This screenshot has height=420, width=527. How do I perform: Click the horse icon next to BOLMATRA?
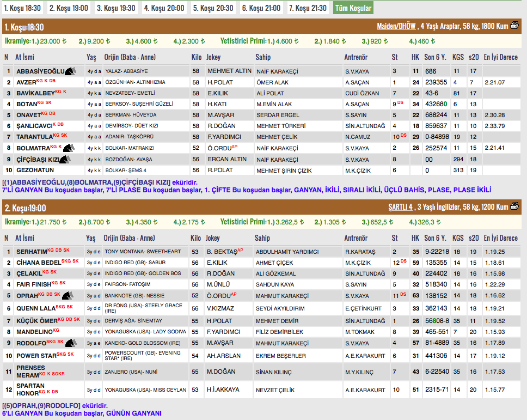click(69, 148)
